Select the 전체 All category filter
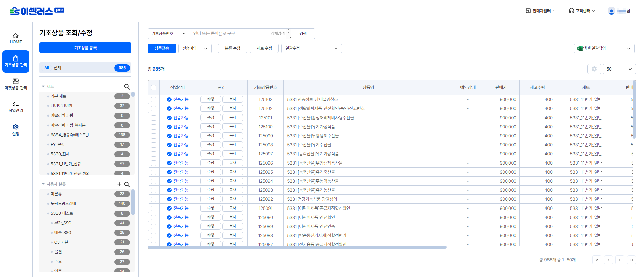644x277 pixels. (85, 68)
